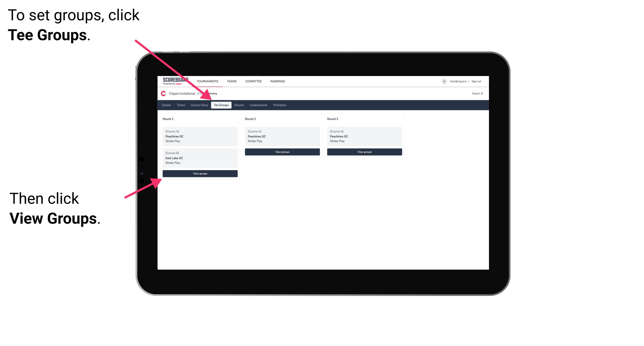Click the Results tab
Viewport: 644px width, 346px height.
point(239,105)
